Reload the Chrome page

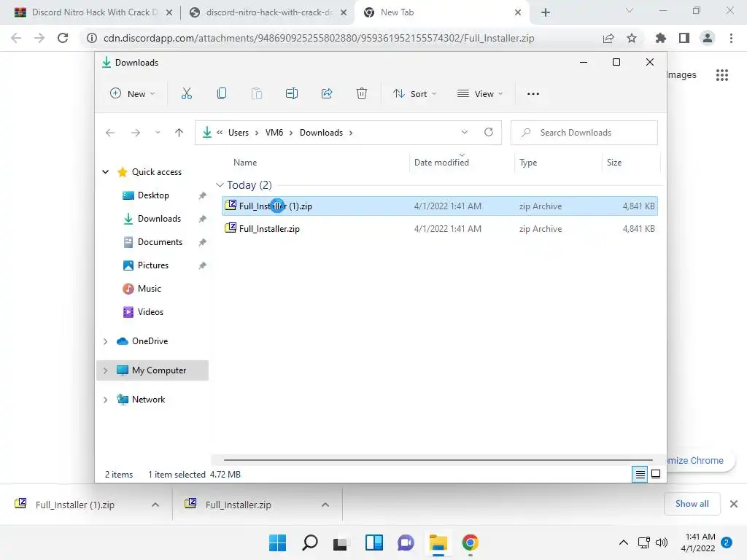click(x=63, y=38)
